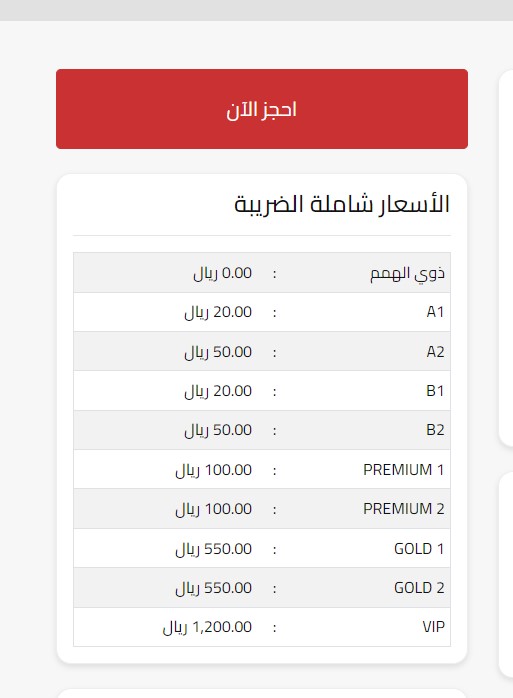
Task: Select the ذوي الهمم ticket category row
Action: coord(262,273)
